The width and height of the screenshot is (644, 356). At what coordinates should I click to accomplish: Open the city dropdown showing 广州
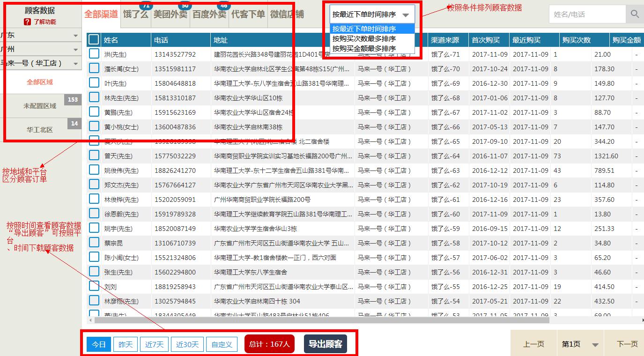point(41,49)
